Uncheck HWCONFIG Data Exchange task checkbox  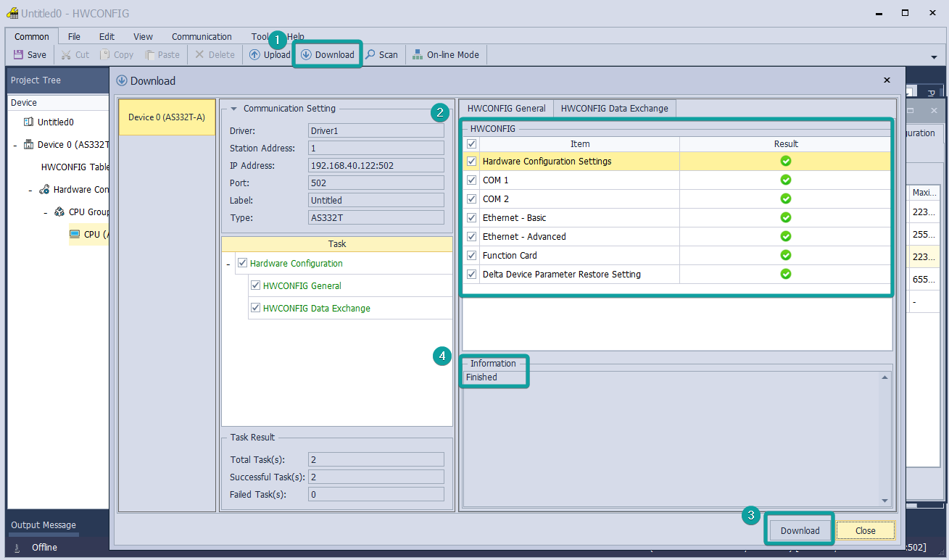click(255, 309)
